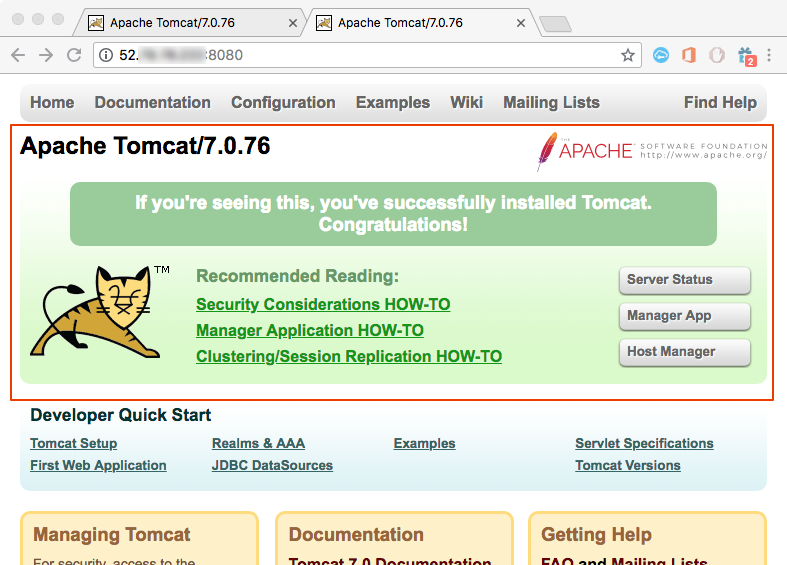Open Mailing Lists in the navigation bar
Viewport: 787px width, 565px height.
pos(552,102)
